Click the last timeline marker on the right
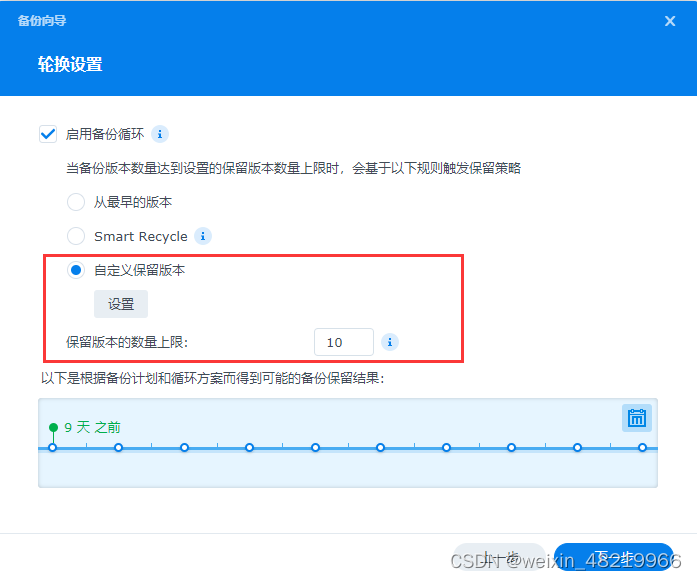The image size is (697, 580). [x=642, y=448]
